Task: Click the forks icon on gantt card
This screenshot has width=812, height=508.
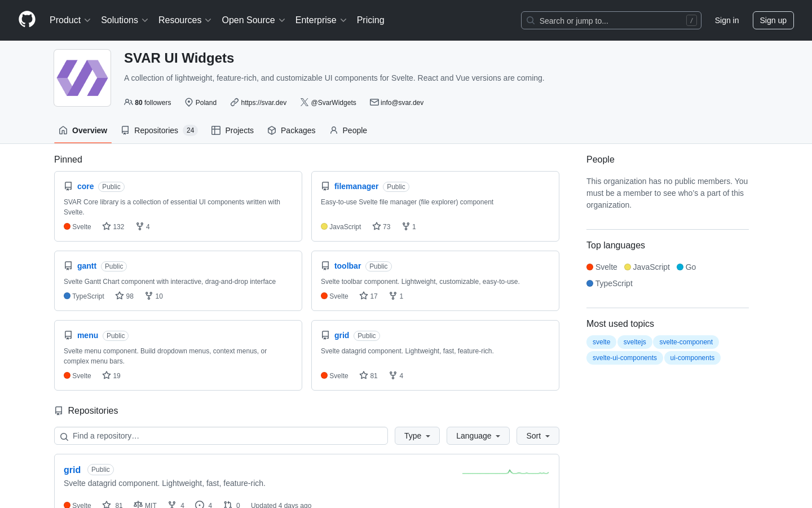Action: (149, 296)
